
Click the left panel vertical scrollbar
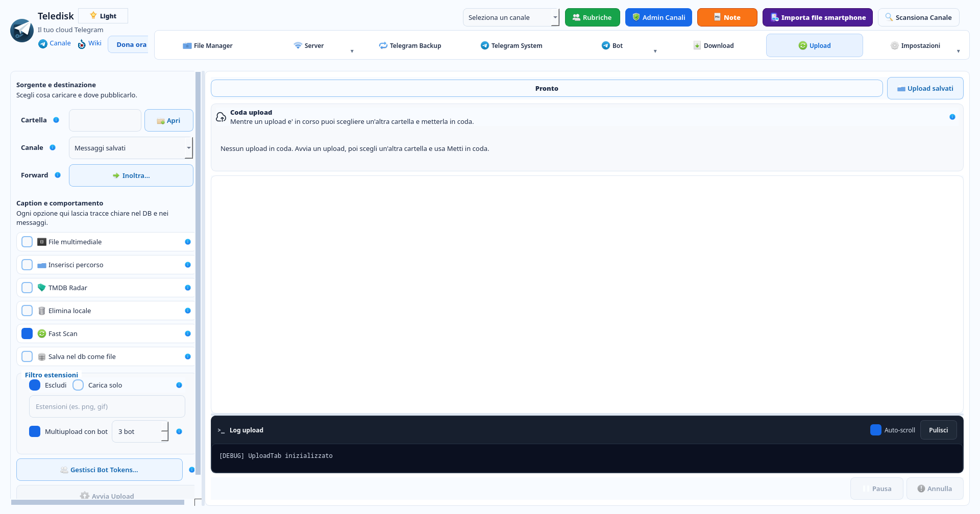pos(198,273)
